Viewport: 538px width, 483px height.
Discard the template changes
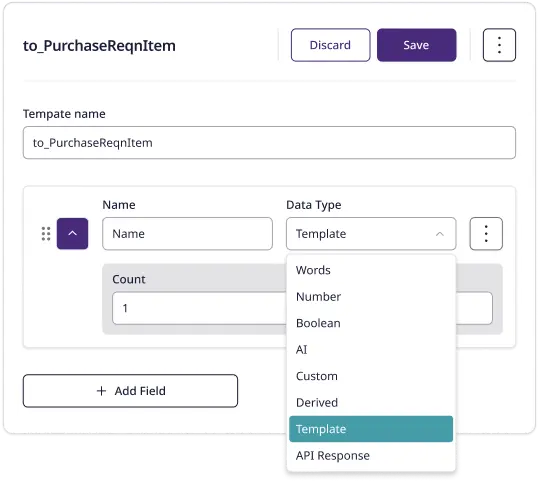tap(330, 45)
